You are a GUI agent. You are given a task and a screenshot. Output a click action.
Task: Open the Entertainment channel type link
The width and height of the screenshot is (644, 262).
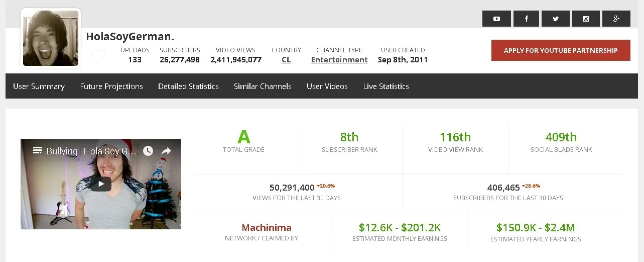click(339, 60)
